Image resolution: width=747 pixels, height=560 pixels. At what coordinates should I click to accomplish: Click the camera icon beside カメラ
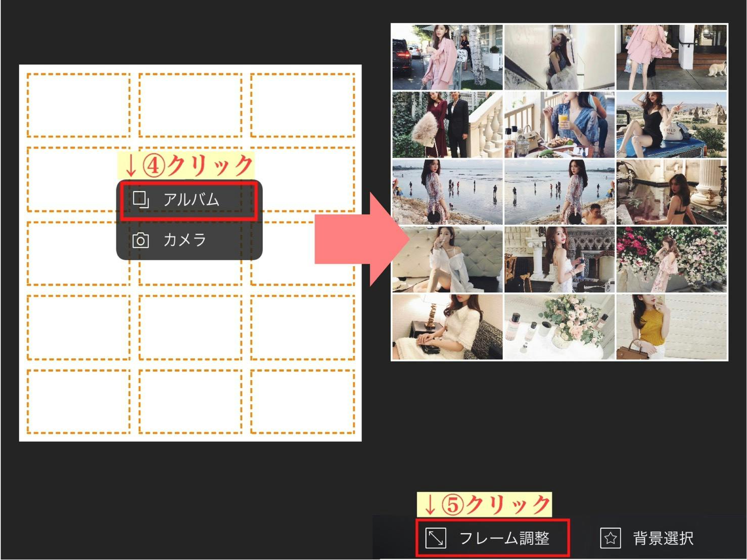141,240
